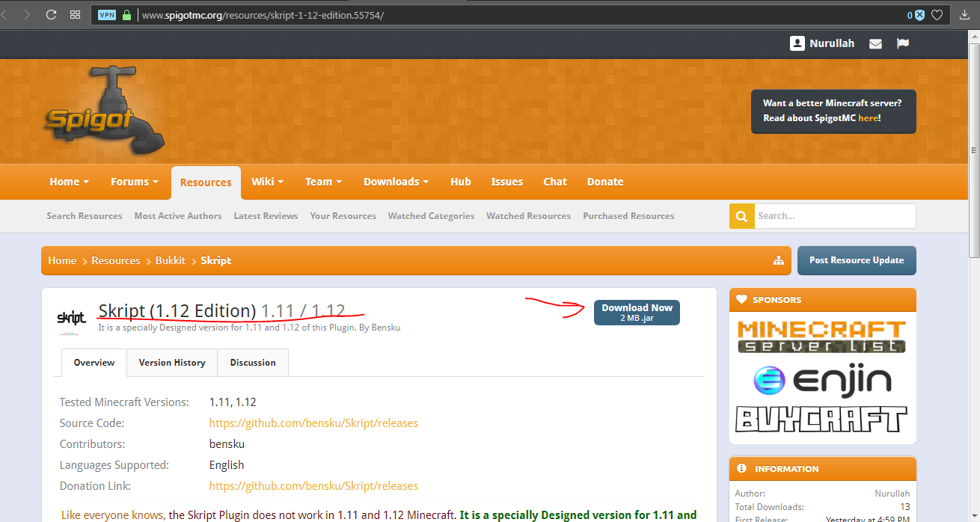Go to Skript in breadcrumb
This screenshot has width=980, height=522.
pos(216,260)
